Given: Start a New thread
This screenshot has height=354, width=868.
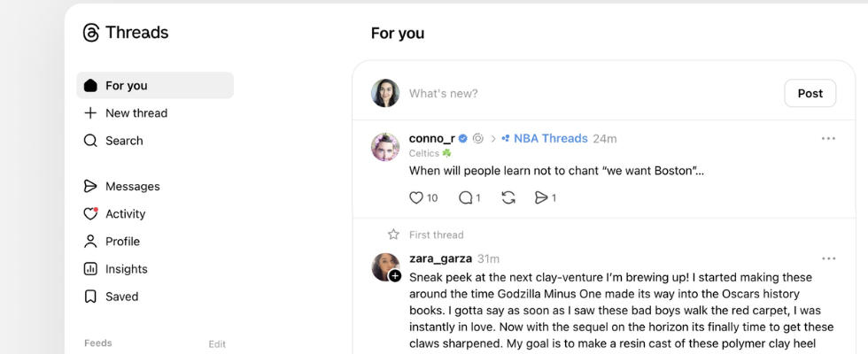Looking at the screenshot, I should pos(136,113).
